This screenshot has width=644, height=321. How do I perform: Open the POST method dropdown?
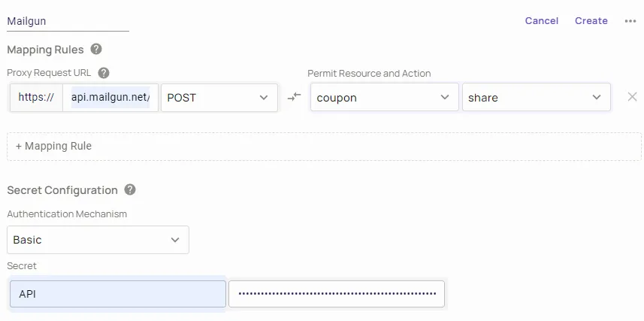click(219, 98)
